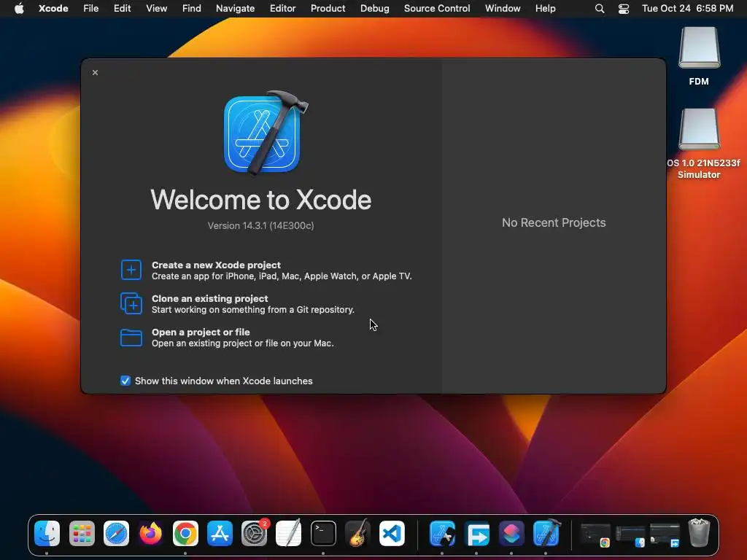Open the Help menu
Screen dimensions: 747x560
(x=545, y=9)
